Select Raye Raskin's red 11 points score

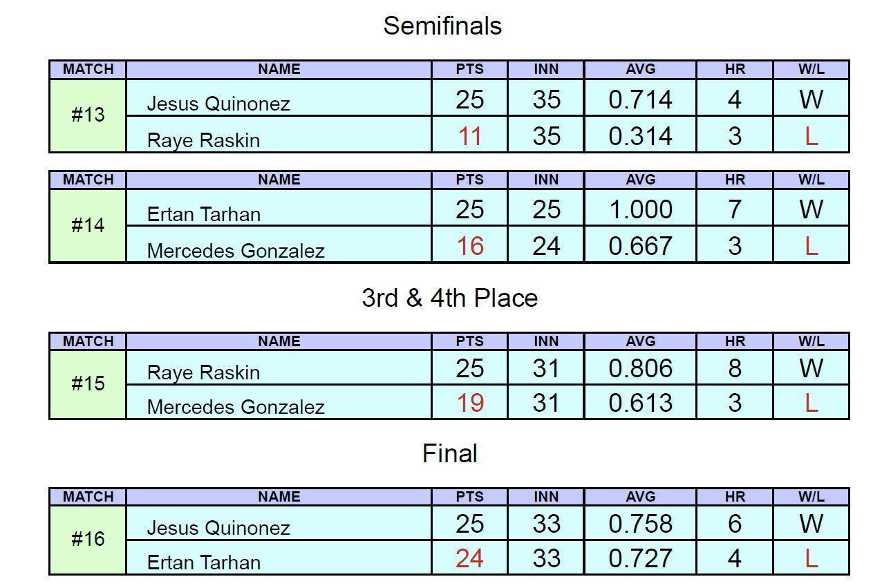click(x=469, y=136)
